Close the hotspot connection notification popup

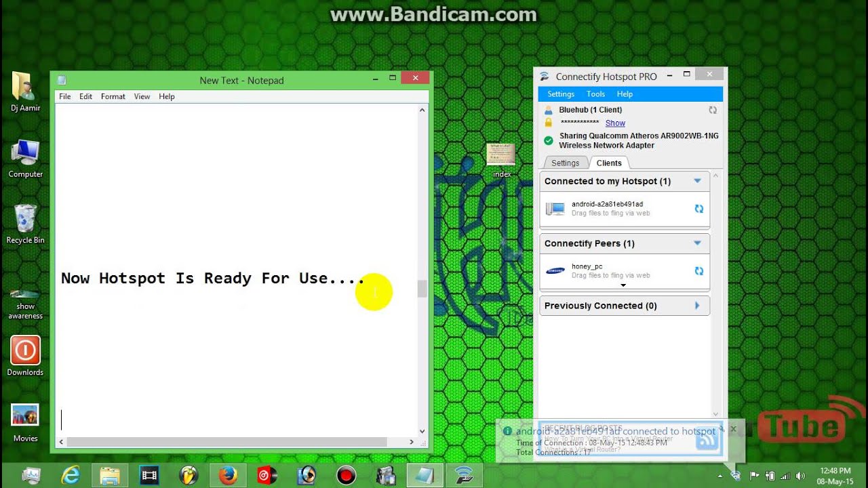pos(733,429)
